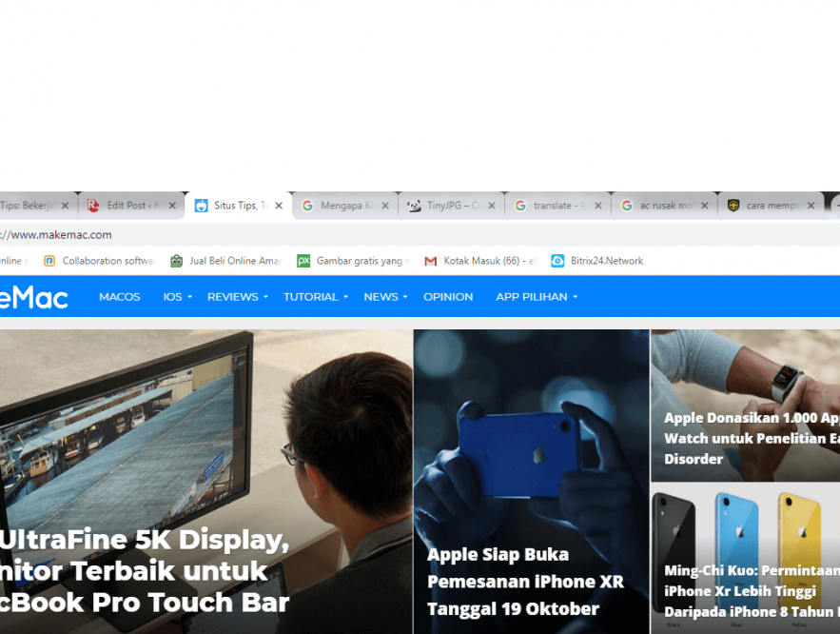Click the Tokopedia owl bookmark icon

click(176, 261)
